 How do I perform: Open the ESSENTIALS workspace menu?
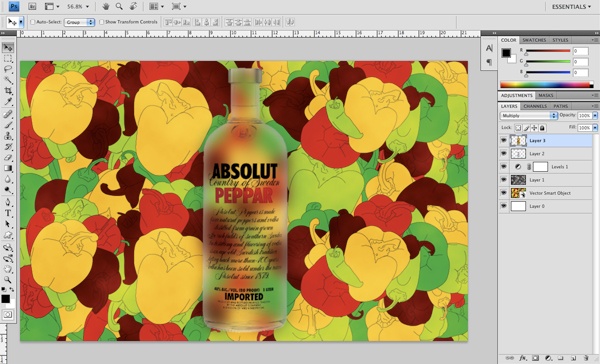pos(571,7)
